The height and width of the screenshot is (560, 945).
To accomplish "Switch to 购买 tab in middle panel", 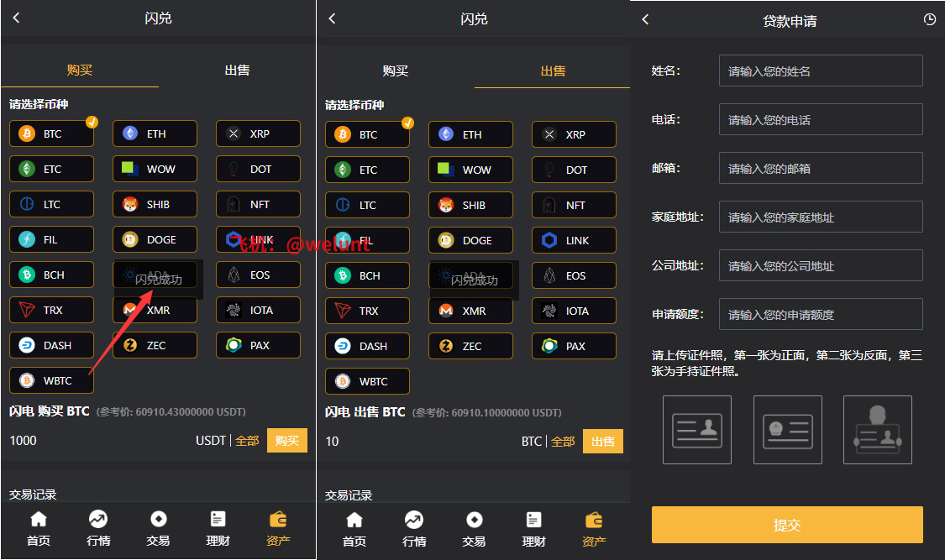I will [x=396, y=71].
